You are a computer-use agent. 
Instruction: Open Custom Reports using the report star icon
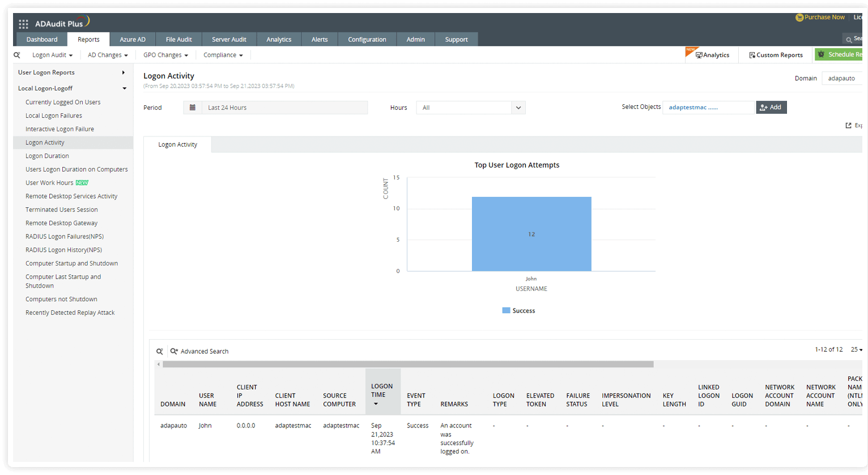[x=754, y=55]
